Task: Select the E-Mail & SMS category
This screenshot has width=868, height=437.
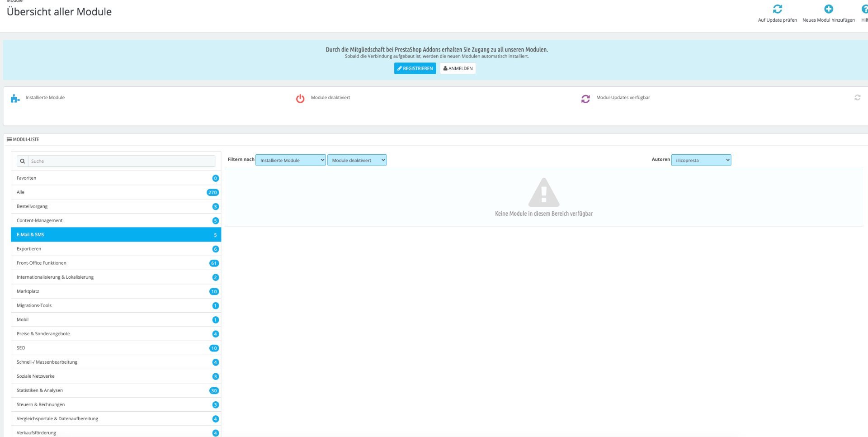Action: click(x=116, y=234)
